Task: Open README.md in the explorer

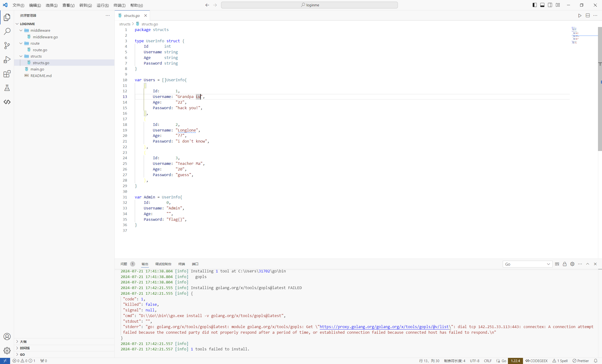Action: tap(64, 76)
